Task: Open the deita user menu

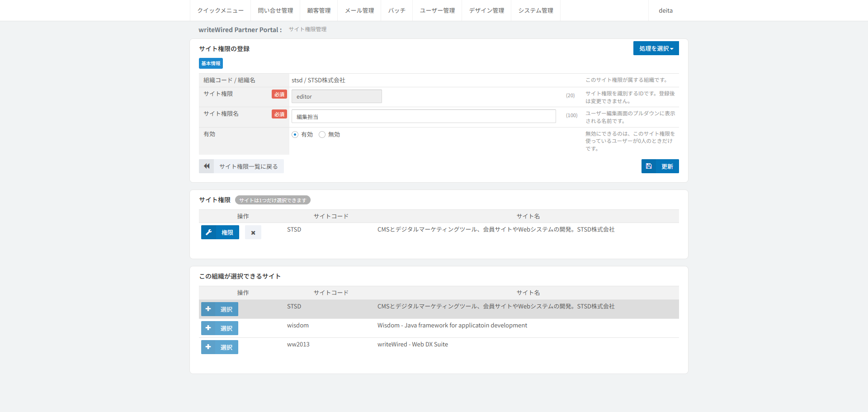Action: point(665,10)
